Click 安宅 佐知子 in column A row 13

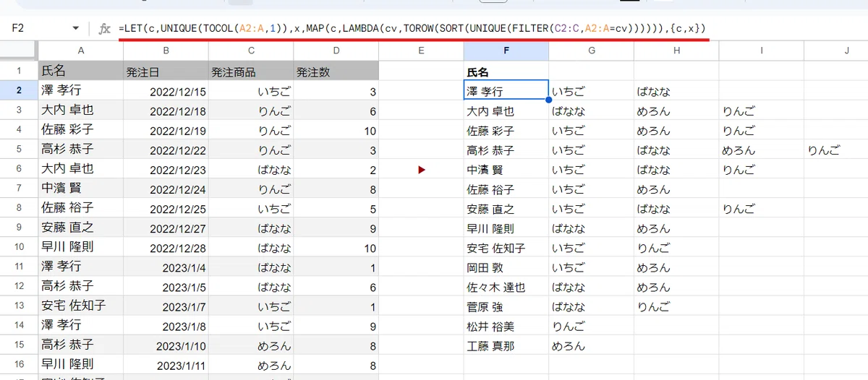click(x=80, y=305)
